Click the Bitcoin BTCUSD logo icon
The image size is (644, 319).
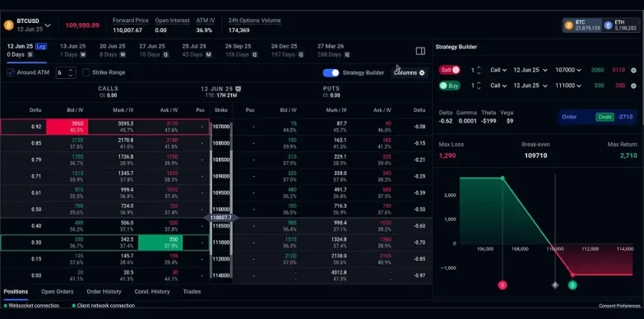8,25
